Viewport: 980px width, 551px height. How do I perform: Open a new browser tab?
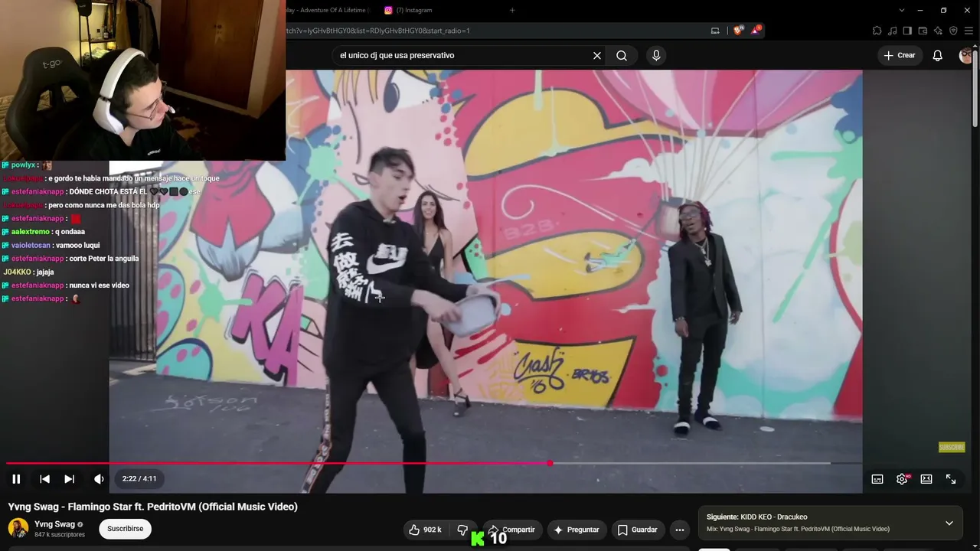pyautogui.click(x=512, y=10)
